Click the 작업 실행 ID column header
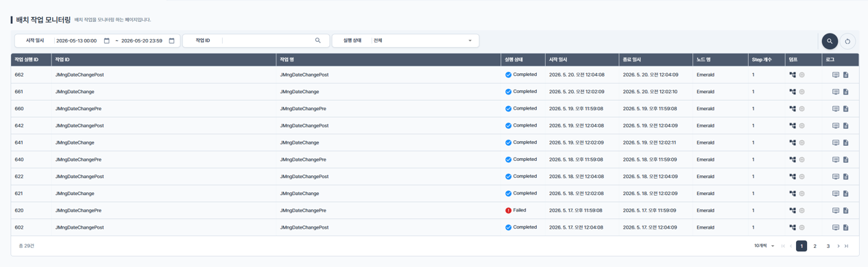 point(31,60)
